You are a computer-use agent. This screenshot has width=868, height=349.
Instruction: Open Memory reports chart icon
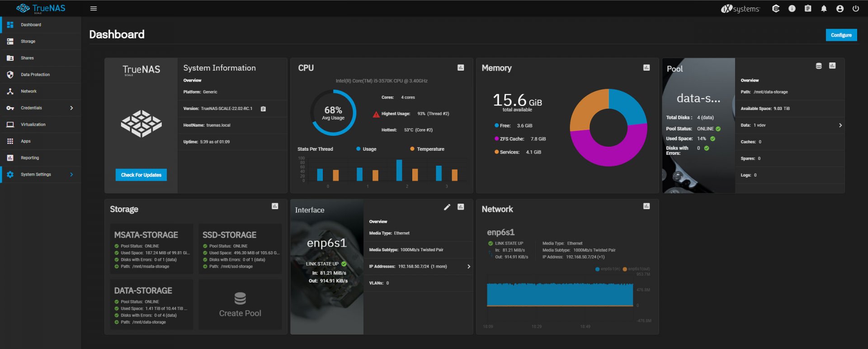(x=646, y=67)
